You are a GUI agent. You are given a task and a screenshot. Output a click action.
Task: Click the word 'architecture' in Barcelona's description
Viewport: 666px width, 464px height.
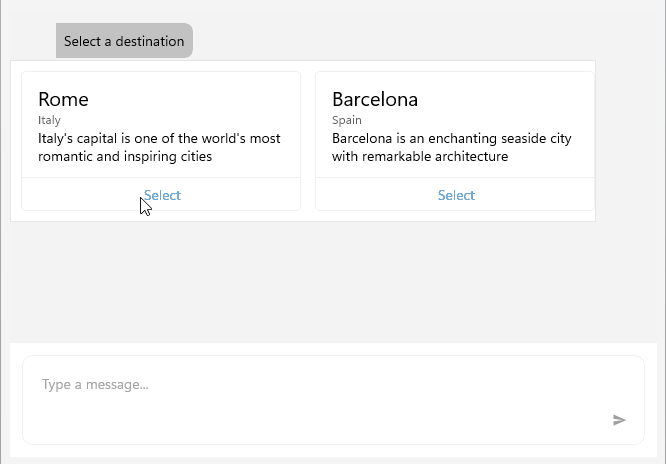point(472,156)
